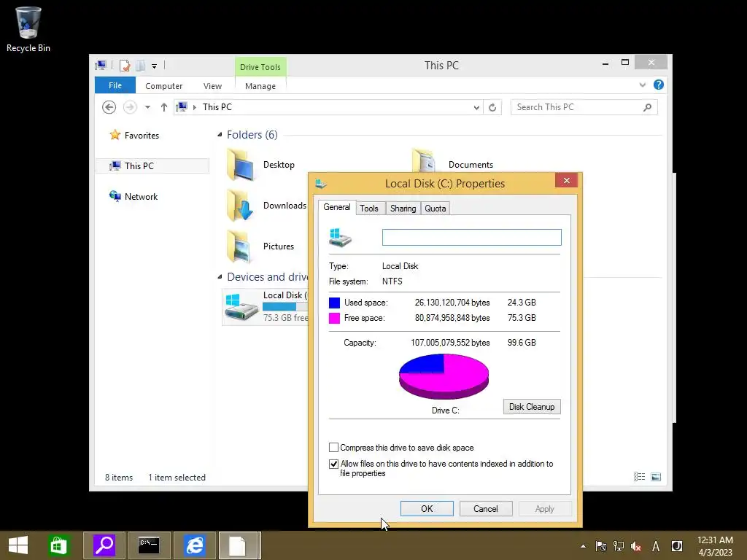Viewport: 747px width, 560px height.
Task: Click the Properties quick access toolbar icon
Action: 125,65
